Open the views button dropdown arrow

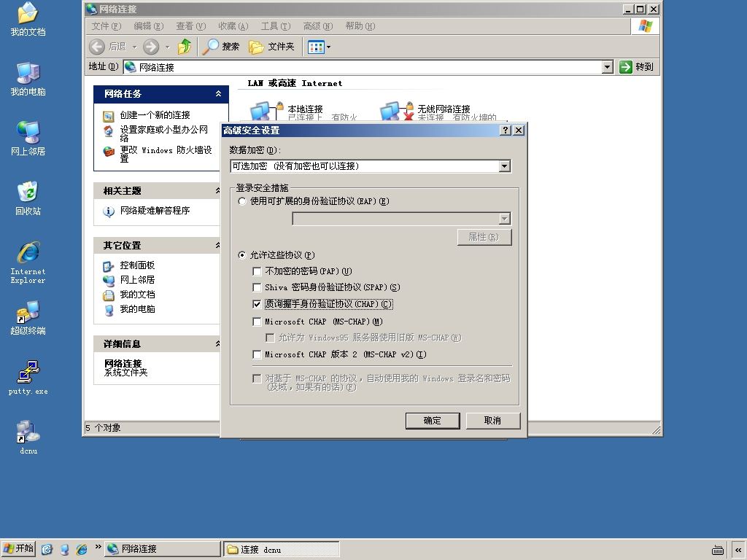pyautogui.click(x=328, y=47)
